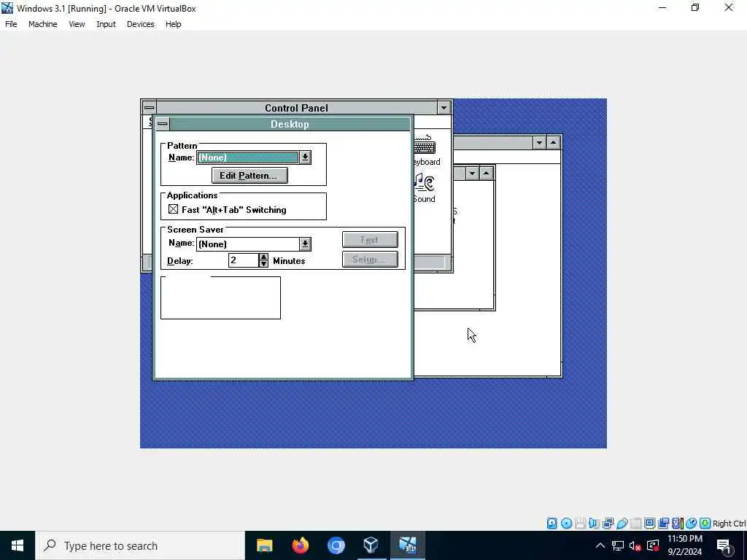Viewport: 747px width, 560px height.
Task: Increase the screen saver Delay minutes
Action: click(263, 257)
